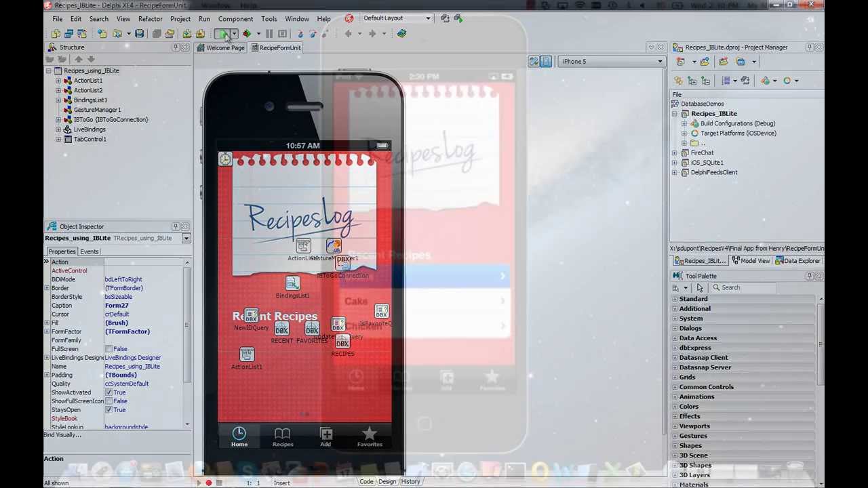This screenshot has width=868, height=488.
Task: Click the Run Without Debugging icon
Action: (x=247, y=34)
